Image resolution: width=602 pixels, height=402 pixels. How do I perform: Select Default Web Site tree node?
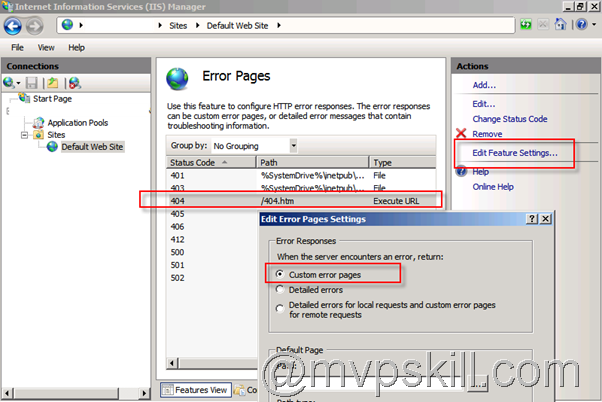coord(92,147)
